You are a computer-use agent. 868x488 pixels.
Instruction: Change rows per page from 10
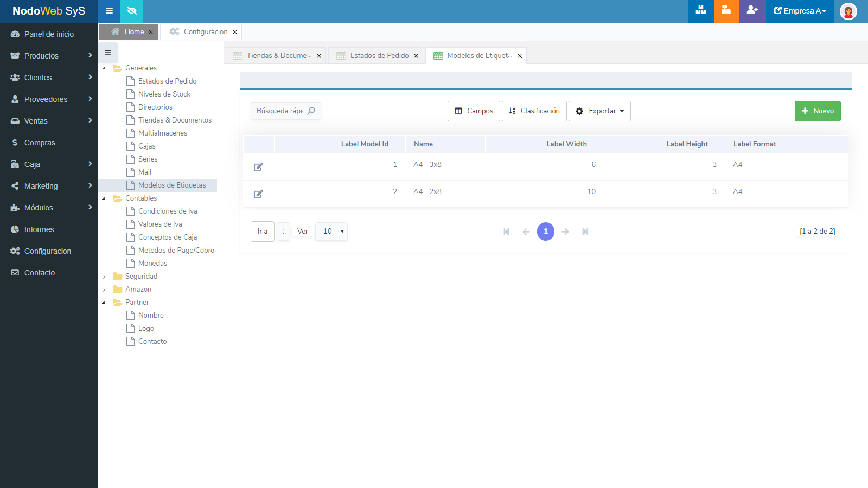click(331, 232)
